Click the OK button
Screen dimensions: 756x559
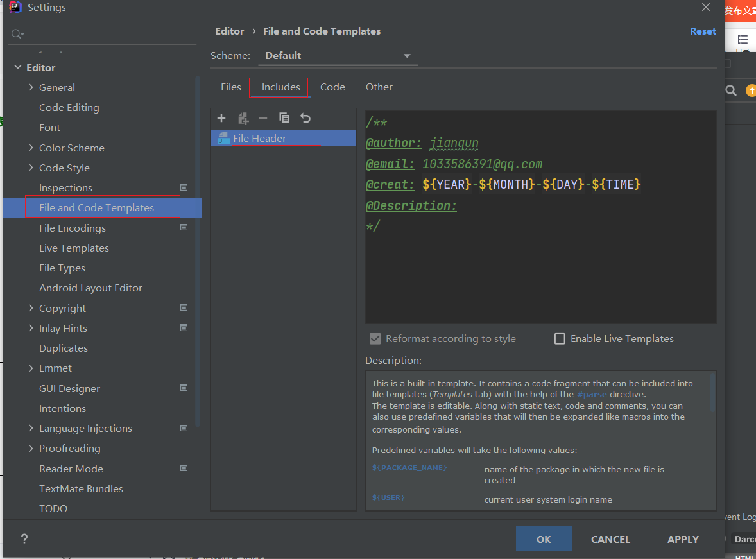[544, 538]
